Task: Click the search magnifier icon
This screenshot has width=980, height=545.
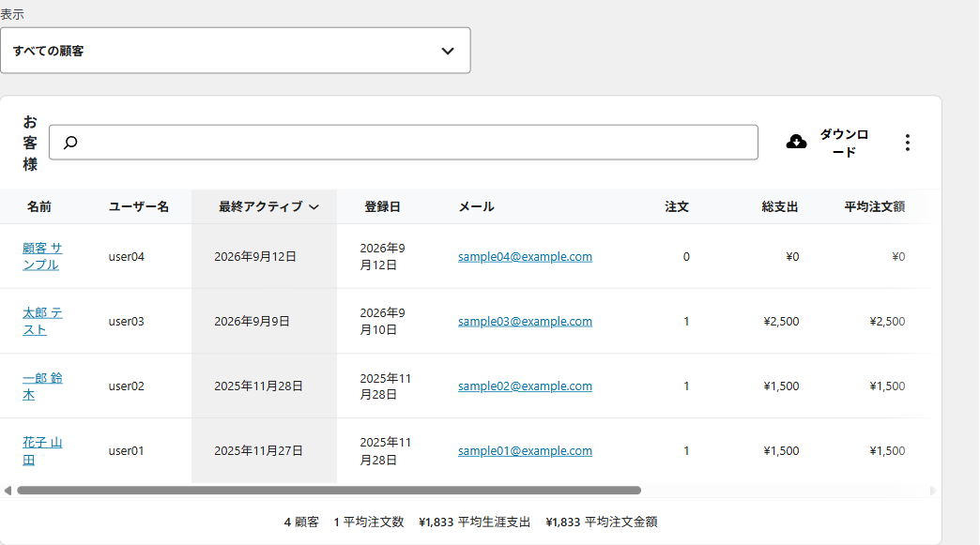Action: [x=70, y=143]
